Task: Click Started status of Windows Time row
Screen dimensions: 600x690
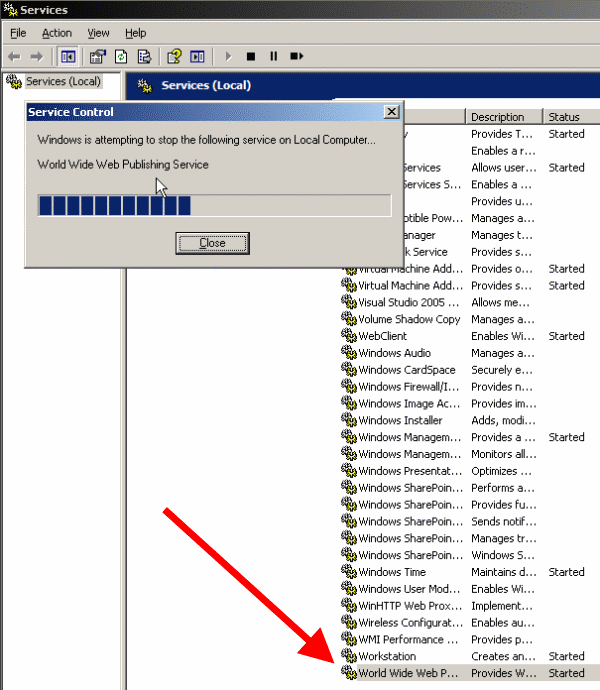Action: [x=567, y=572]
